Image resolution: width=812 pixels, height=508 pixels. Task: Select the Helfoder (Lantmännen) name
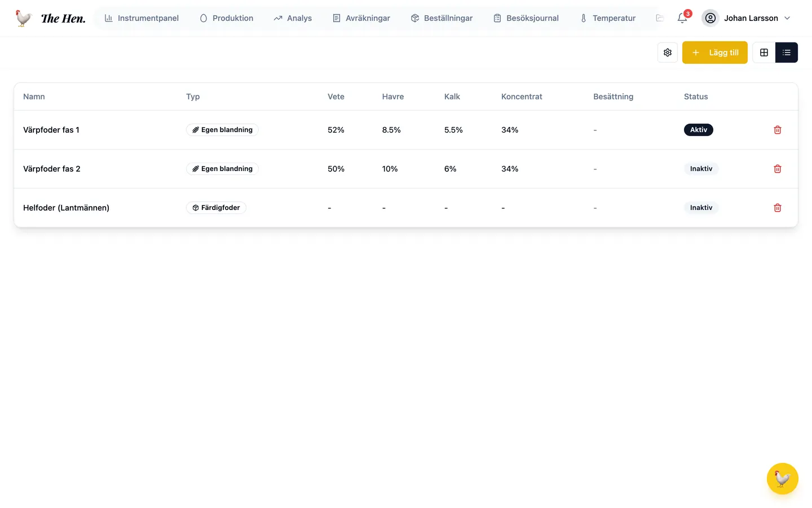coord(66,208)
